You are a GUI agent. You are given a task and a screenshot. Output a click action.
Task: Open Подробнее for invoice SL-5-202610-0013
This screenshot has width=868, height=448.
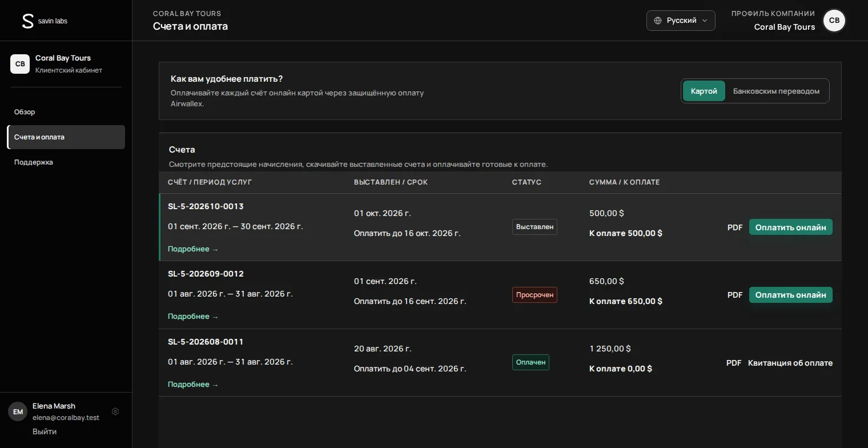(193, 249)
